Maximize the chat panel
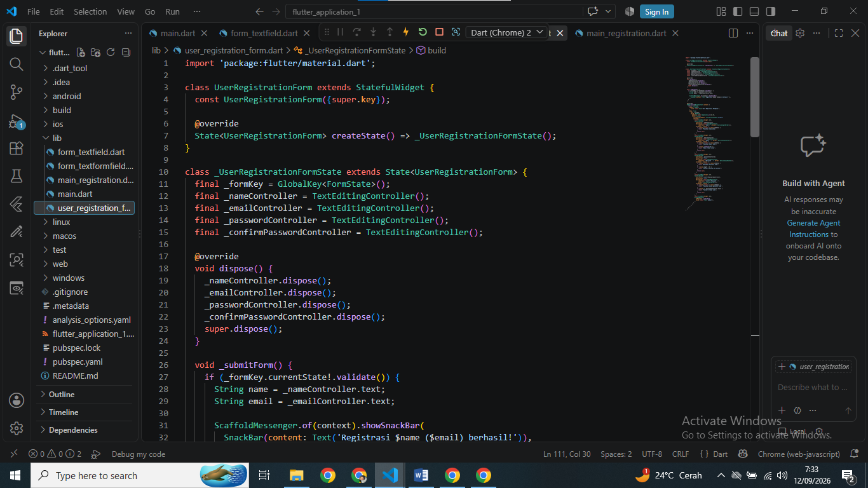The width and height of the screenshot is (868, 488). [x=839, y=33]
